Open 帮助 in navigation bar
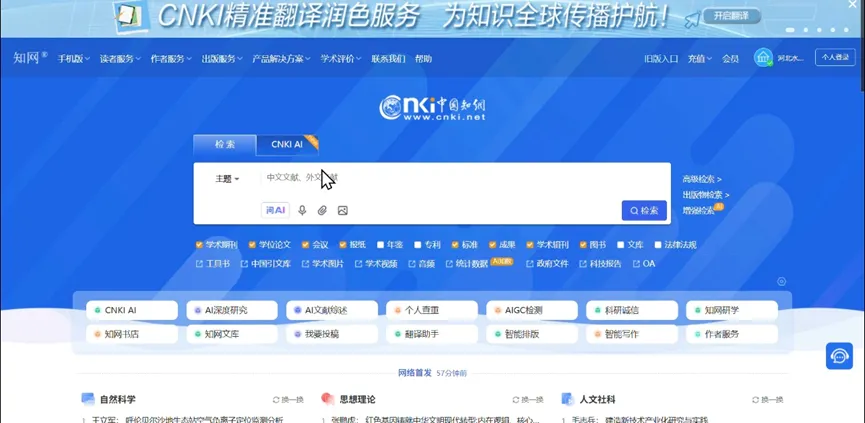This screenshot has height=423, width=865. [x=423, y=58]
